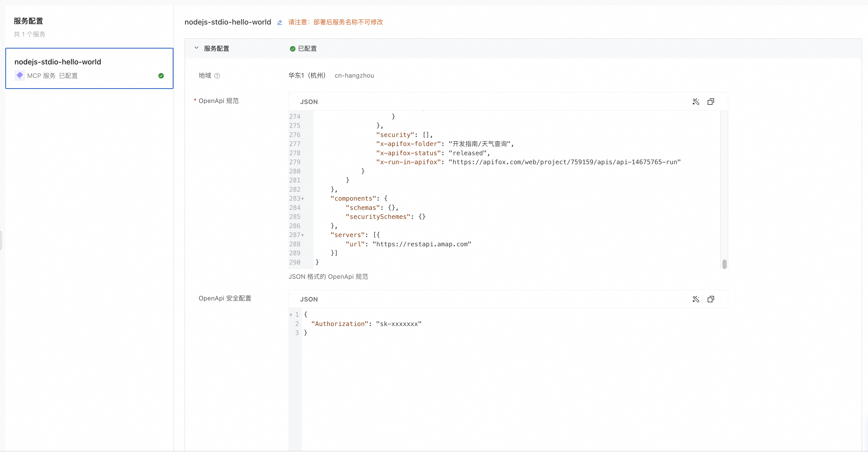The width and height of the screenshot is (868, 453).
Task: Fold the servers block at line 287
Action: click(x=303, y=235)
